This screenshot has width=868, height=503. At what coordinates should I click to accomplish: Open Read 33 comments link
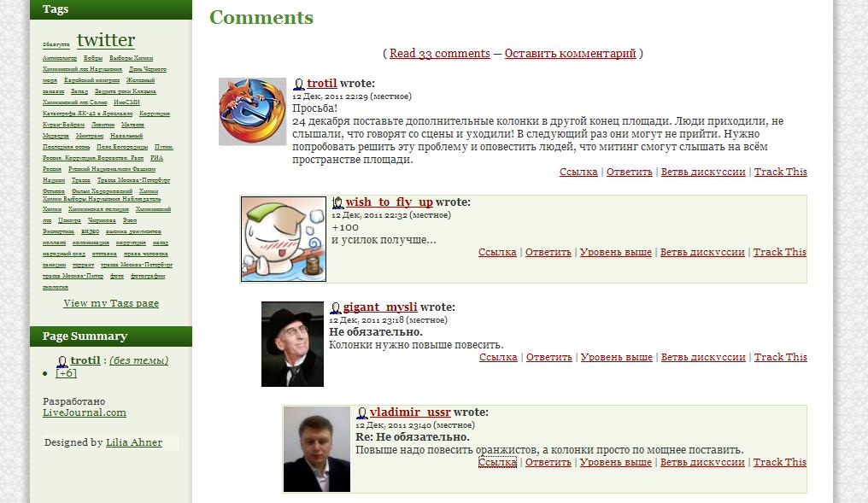439,54
